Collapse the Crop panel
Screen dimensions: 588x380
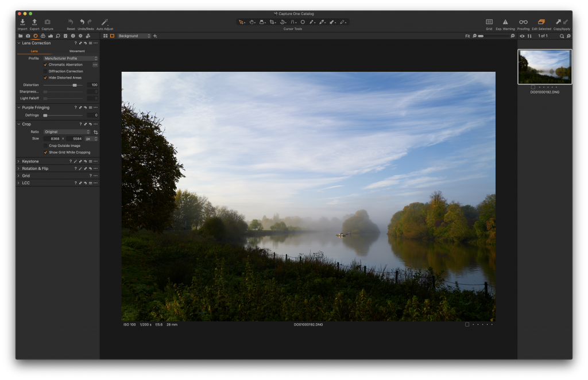(x=19, y=124)
